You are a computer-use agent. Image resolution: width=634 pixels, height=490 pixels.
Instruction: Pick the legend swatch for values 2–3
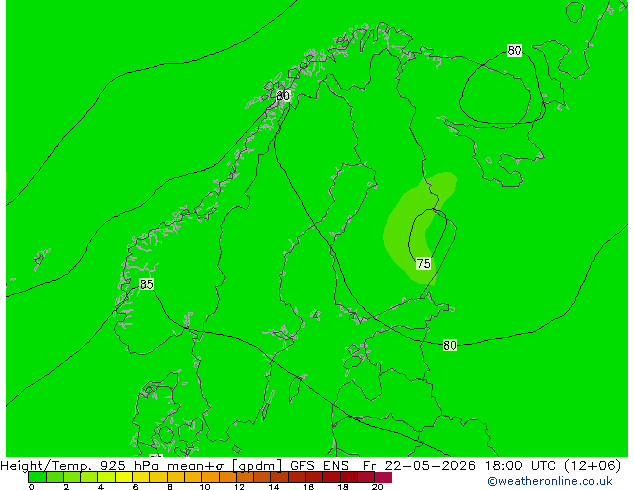(x=72, y=477)
